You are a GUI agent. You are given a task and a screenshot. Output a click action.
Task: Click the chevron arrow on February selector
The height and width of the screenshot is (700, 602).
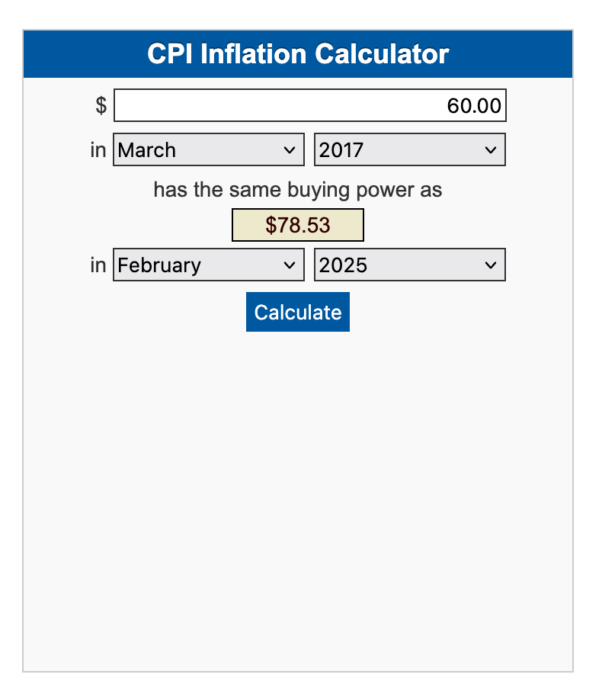[x=289, y=265]
